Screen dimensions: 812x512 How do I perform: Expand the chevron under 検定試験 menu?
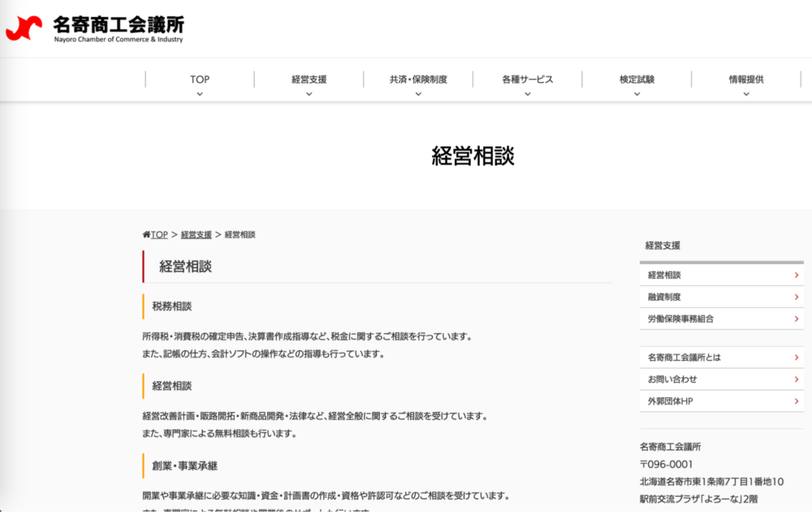pos(637,93)
